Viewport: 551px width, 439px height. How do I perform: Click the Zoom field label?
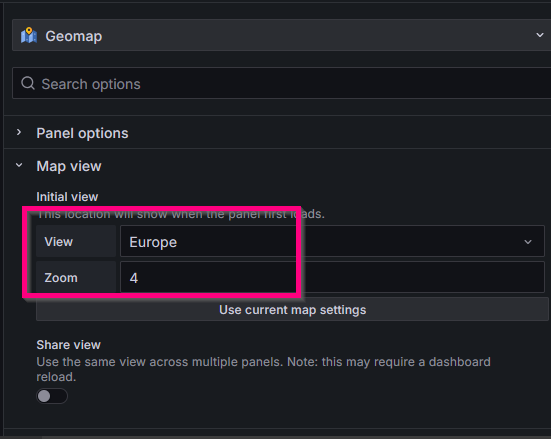tap(61, 278)
